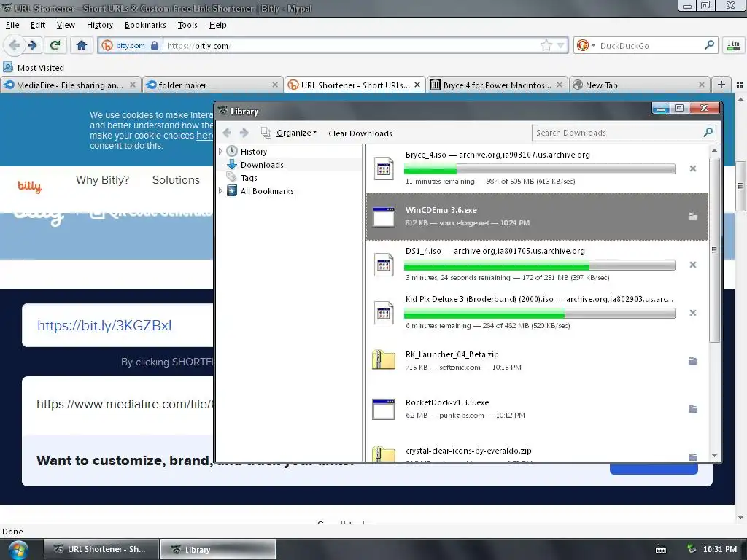Click Why Bitly? in page navigation

coord(102,180)
